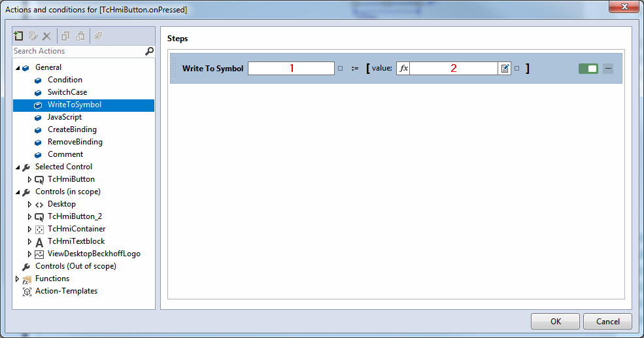Screen dimensions: 644x338
Task: Select the SwitchCase action cube icon
Action: (38, 93)
